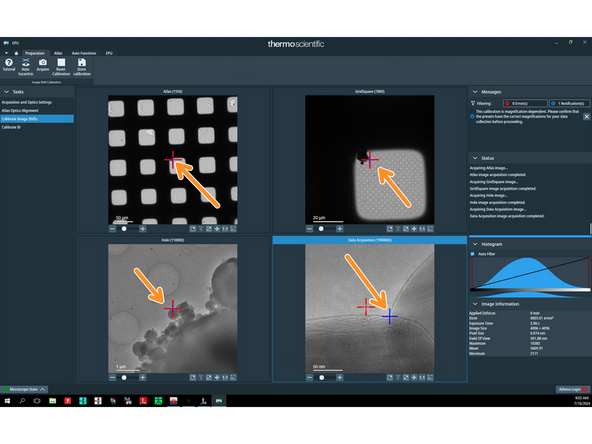Screen dimensions: 592x444
Task: Click the Hole panel 1:1 zoom icon
Action: [225, 378]
